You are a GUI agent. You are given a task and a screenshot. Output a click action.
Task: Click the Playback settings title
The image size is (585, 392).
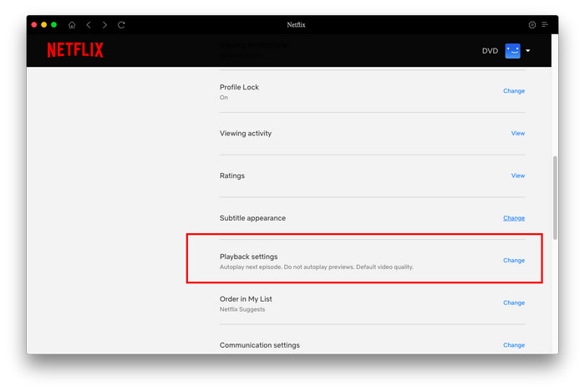[248, 257]
